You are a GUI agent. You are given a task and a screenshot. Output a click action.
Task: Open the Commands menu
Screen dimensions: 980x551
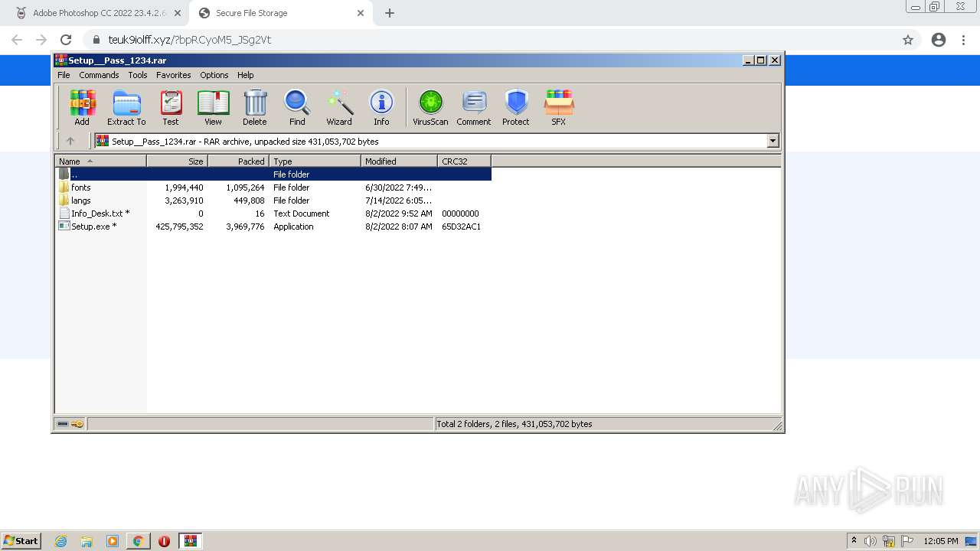click(99, 75)
